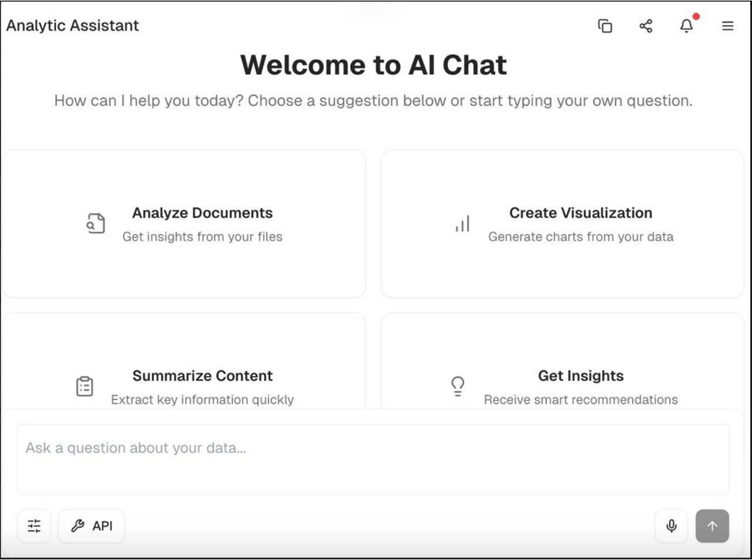The height and width of the screenshot is (560, 752).
Task: Select the Get Insights suggestion title
Action: click(581, 376)
